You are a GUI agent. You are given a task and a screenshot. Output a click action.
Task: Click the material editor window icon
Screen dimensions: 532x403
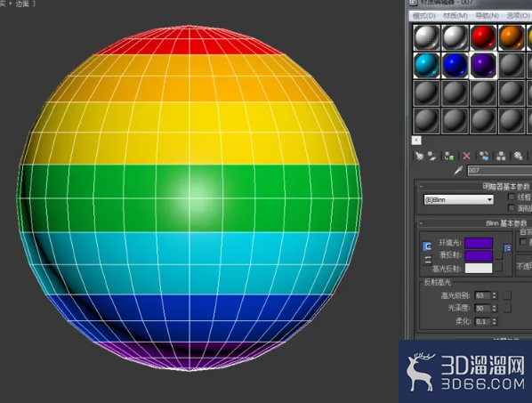pyautogui.click(x=414, y=3)
